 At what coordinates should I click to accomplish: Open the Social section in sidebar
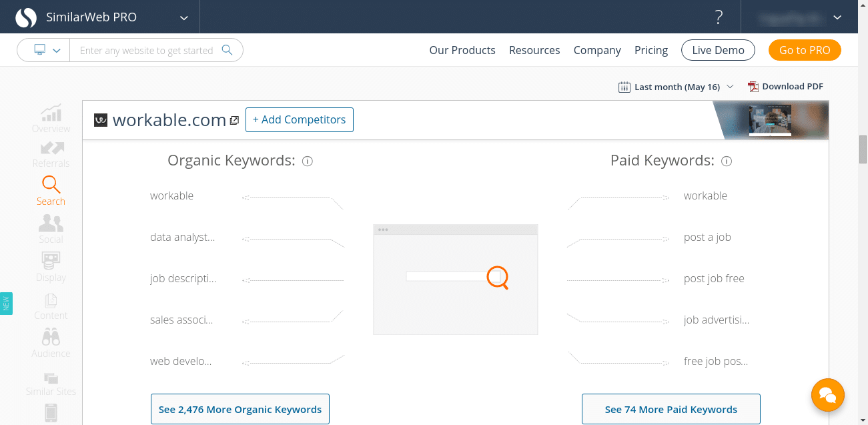[x=51, y=229]
